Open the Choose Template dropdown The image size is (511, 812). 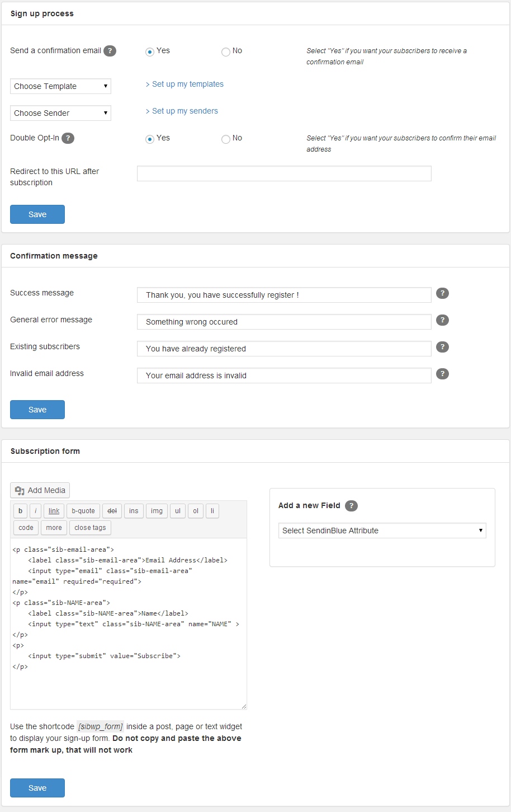(x=60, y=86)
